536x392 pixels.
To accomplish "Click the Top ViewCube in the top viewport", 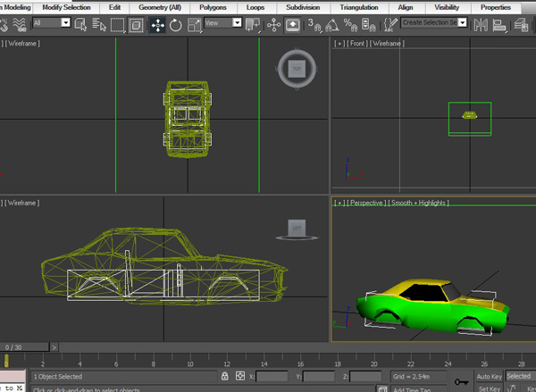I will pyautogui.click(x=297, y=68).
